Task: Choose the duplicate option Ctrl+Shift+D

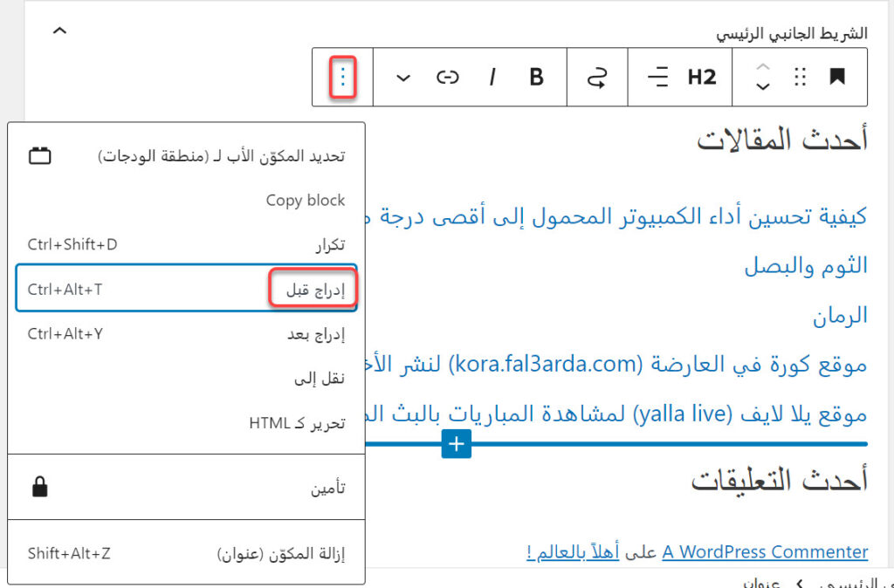Action: pyautogui.click(x=187, y=244)
